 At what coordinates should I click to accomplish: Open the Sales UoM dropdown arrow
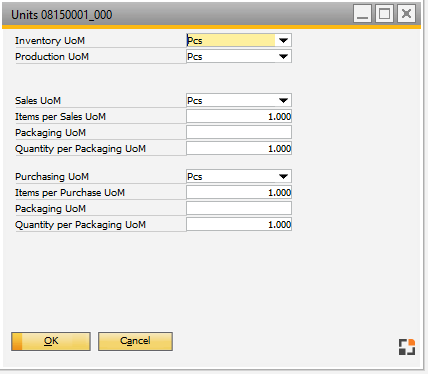283,100
